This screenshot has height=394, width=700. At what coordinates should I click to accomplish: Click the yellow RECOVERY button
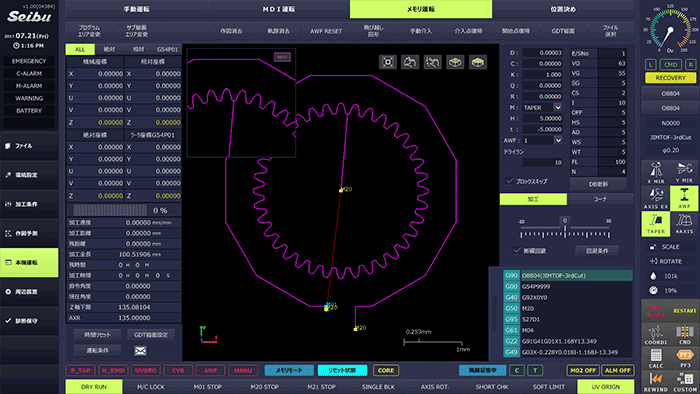670,78
